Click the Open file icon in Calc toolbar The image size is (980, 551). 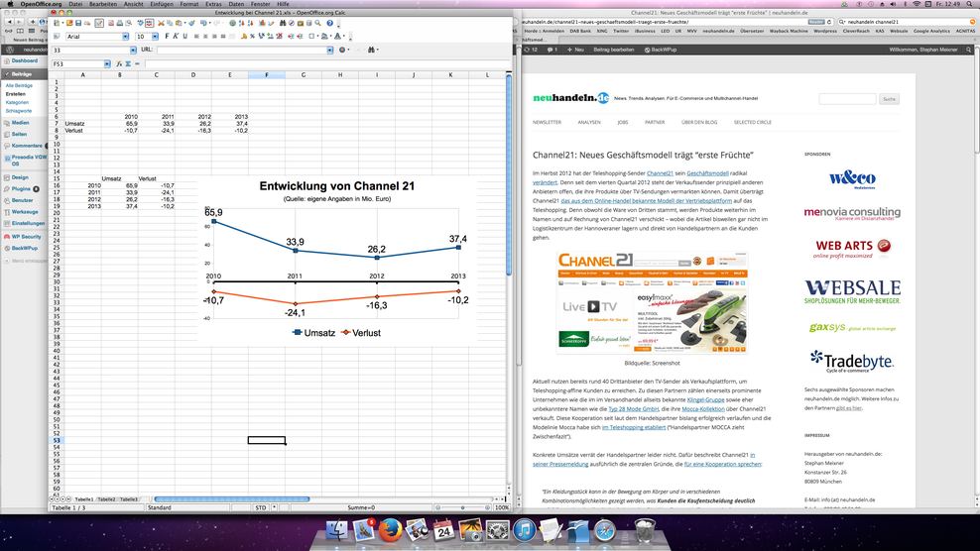[69, 23]
